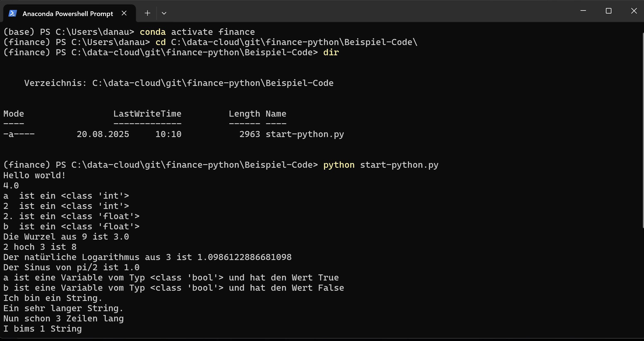This screenshot has height=341, width=644.
Task: Click the start-python.py filename in the directory listing
Action: (305, 134)
